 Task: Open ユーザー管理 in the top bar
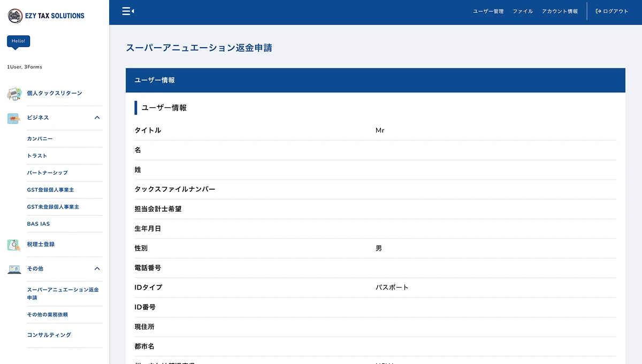(488, 11)
